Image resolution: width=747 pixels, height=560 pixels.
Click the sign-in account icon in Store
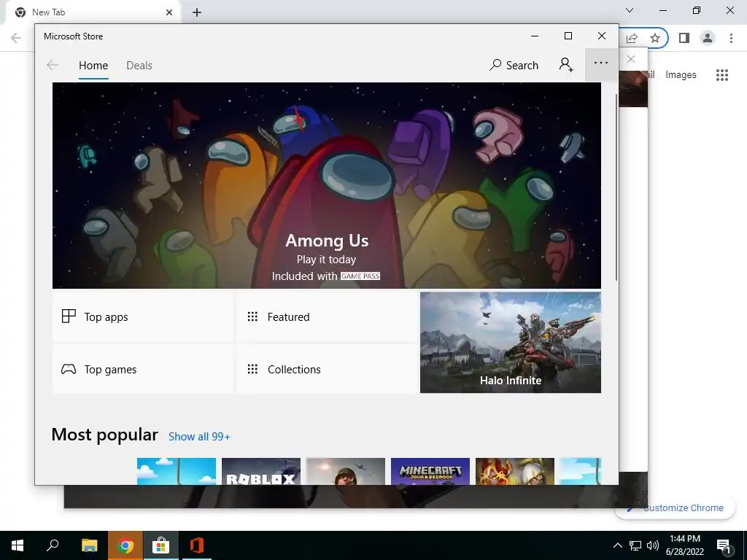point(566,64)
